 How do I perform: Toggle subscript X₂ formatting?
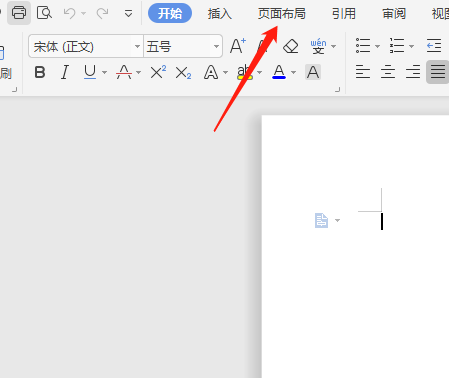[183, 73]
